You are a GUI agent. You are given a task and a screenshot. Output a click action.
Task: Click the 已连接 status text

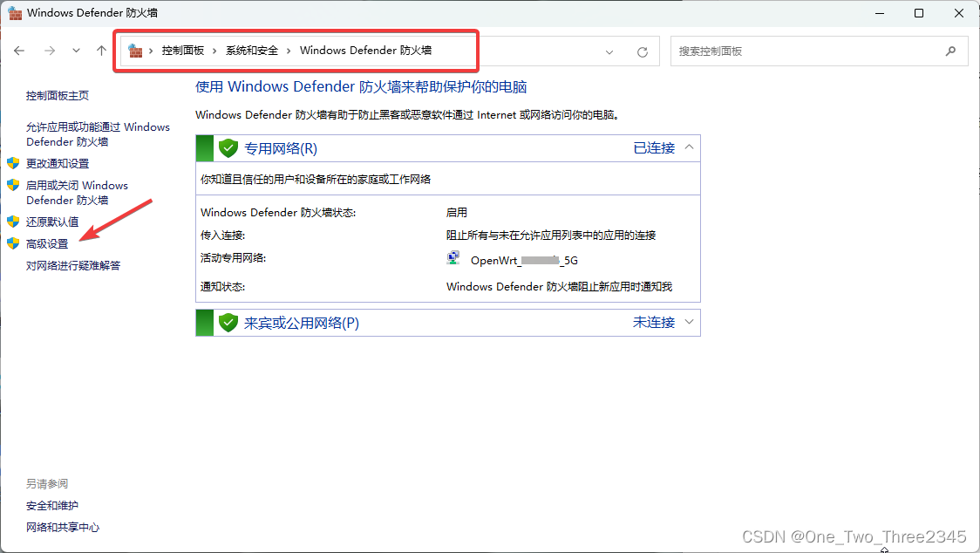[655, 148]
